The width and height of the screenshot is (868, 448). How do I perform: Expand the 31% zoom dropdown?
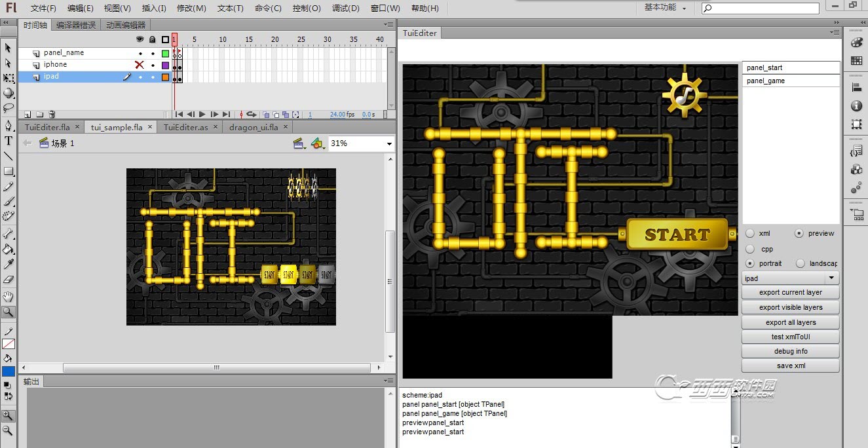[361, 143]
